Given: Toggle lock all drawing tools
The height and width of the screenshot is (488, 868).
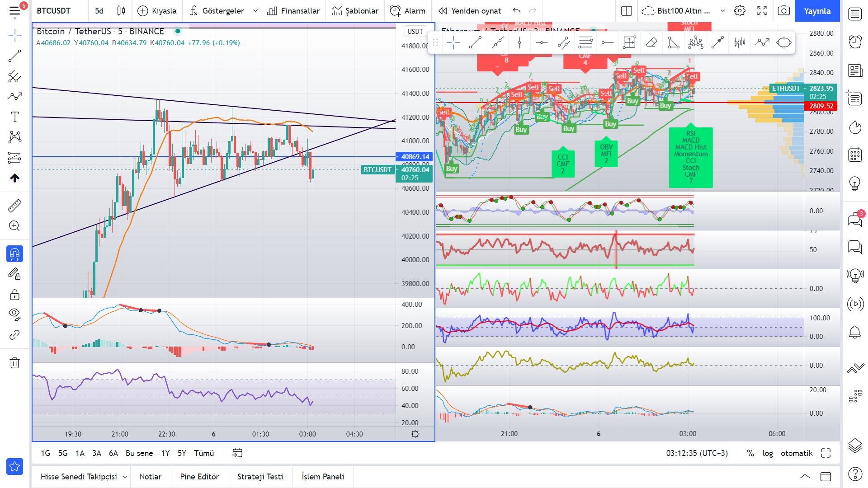Looking at the screenshot, I should click(14, 295).
